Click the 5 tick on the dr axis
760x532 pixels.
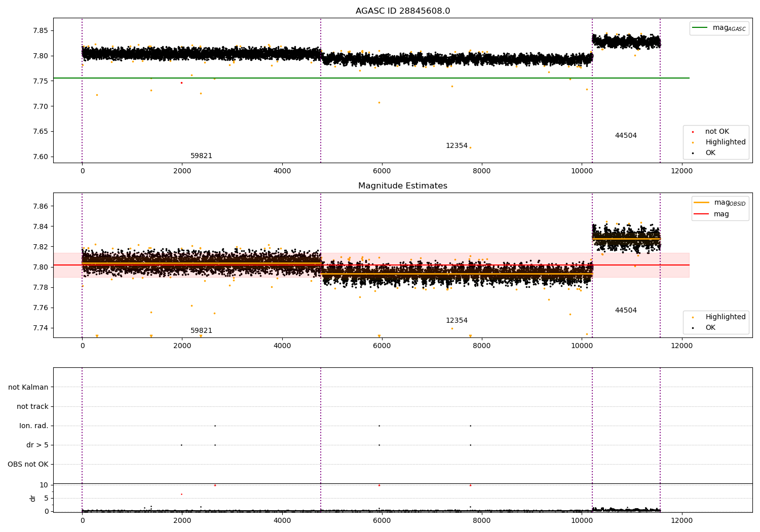click(46, 499)
